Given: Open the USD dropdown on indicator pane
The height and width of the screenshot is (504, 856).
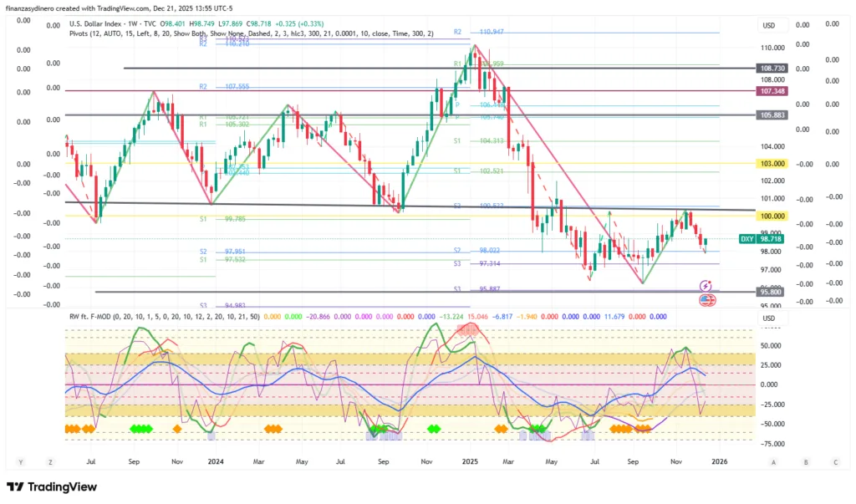Looking at the screenshot, I should click(x=769, y=318).
